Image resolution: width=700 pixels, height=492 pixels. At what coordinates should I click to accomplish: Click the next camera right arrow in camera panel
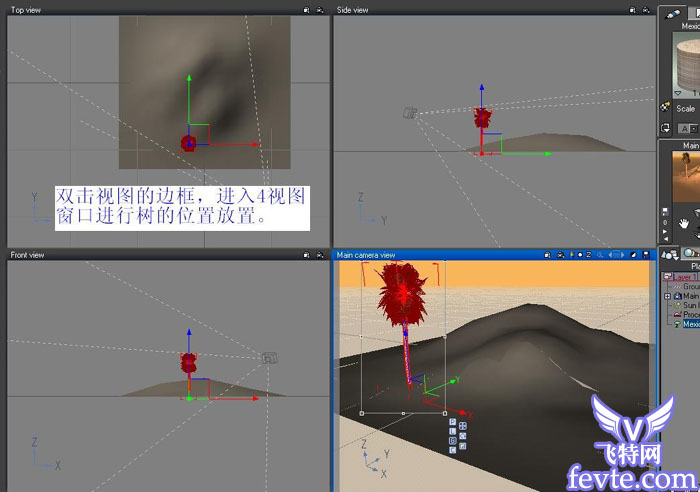[x=665, y=231]
